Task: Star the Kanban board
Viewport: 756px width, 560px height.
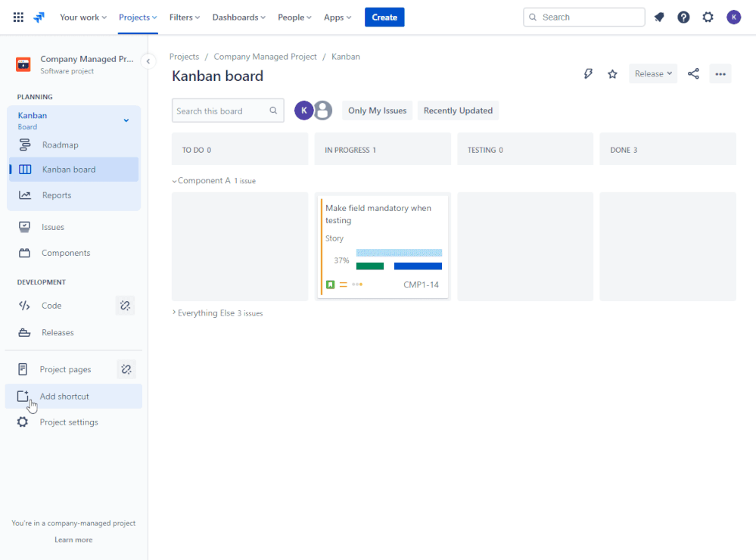Action: pos(612,74)
